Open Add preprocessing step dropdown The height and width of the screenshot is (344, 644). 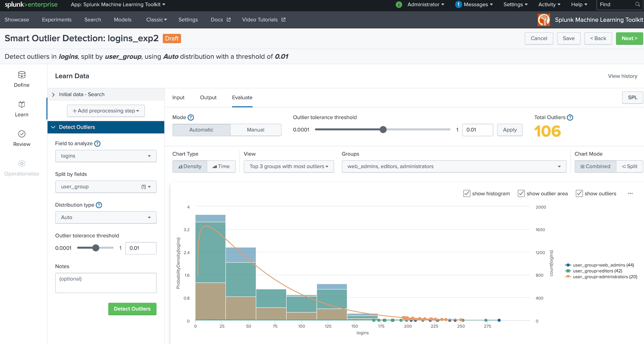(x=106, y=111)
